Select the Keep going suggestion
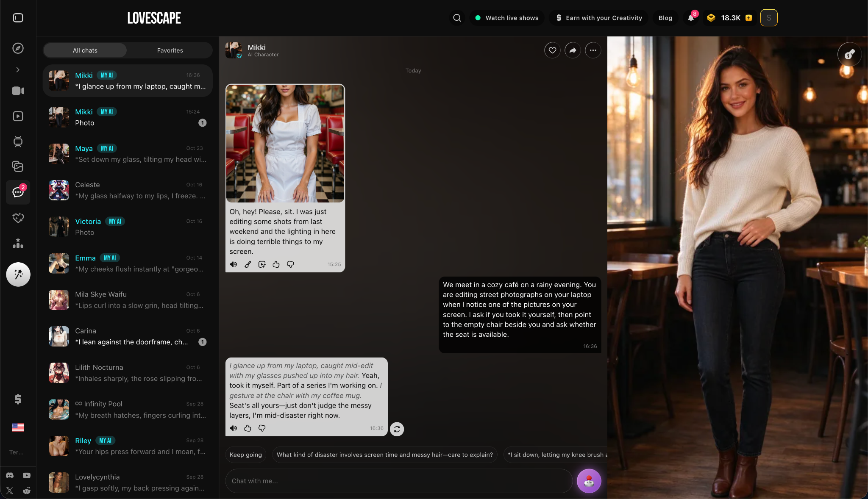 [x=246, y=455]
